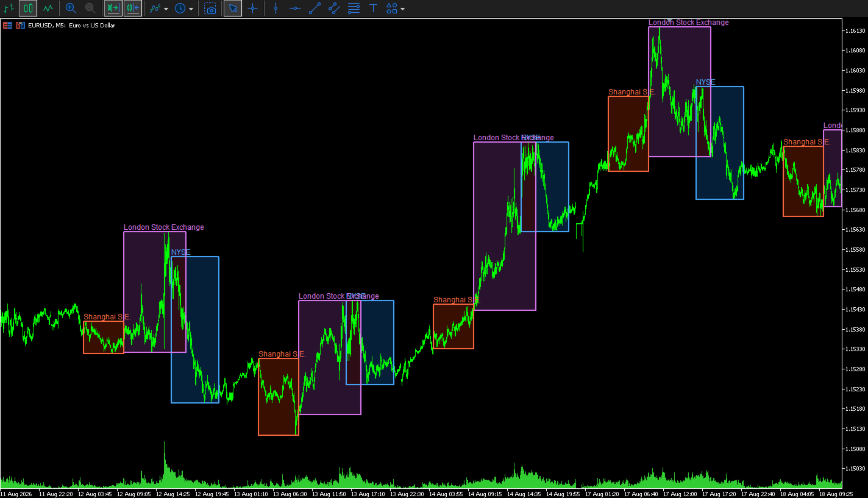
Task: Click the 1.15030 price scale value
Action: 855,469
